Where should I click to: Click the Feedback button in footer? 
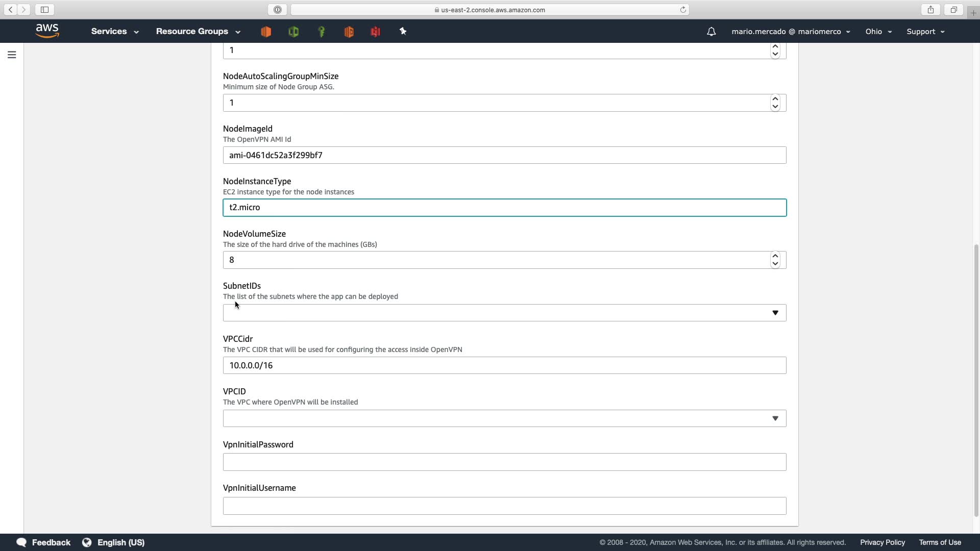coord(44,542)
